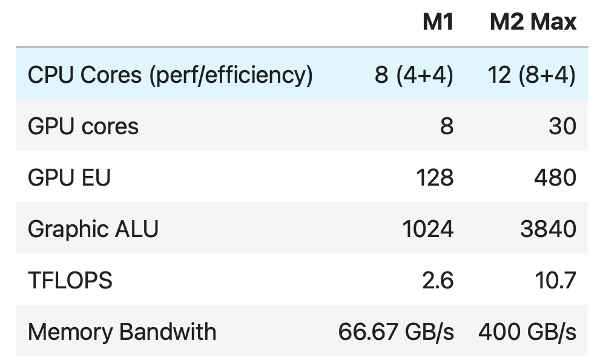Click the M1 bandwidth value 66.67 GB/s

click(x=396, y=332)
